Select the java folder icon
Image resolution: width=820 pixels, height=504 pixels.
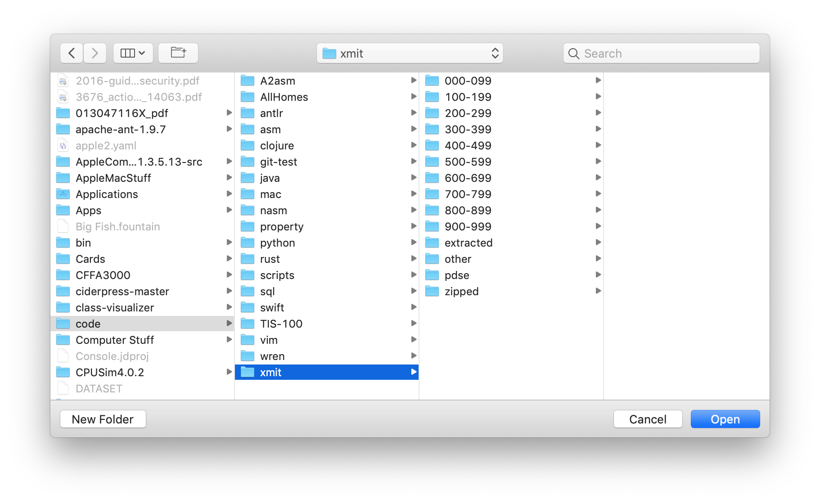coord(248,178)
